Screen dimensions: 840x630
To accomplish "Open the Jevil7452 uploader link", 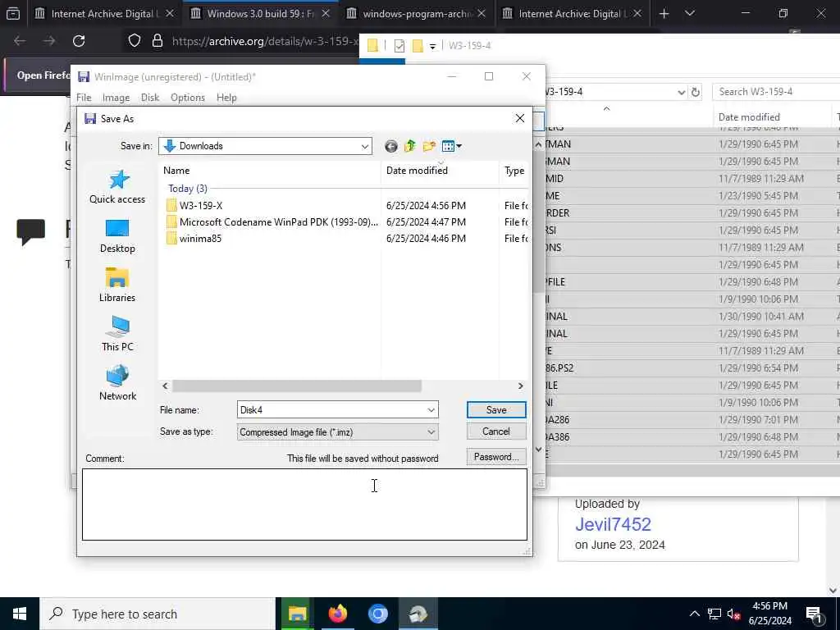I will coord(613,524).
